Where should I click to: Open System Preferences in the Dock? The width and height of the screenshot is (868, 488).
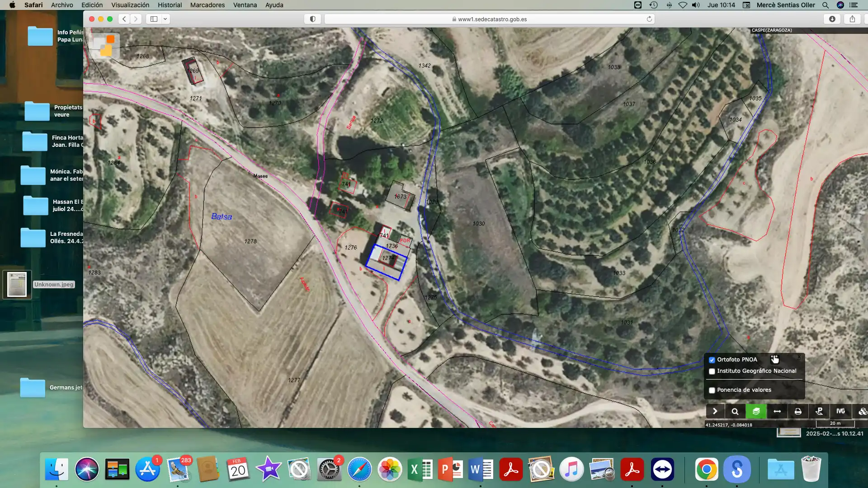(329, 469)
